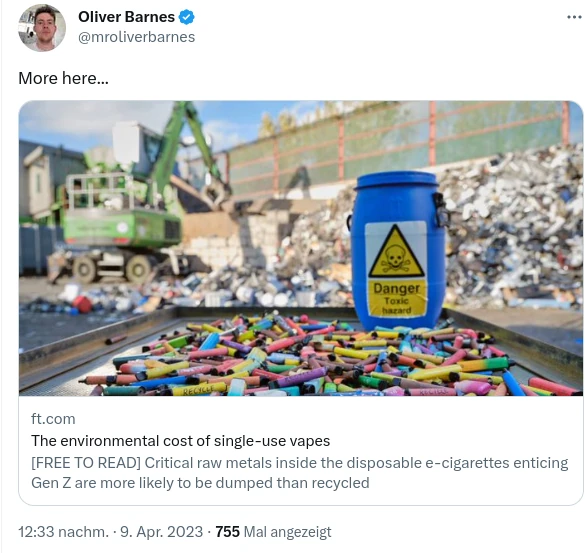Open Oliver Barnes profile avatar
Viewport: 585px width, 553px height.
click(42, 28)
